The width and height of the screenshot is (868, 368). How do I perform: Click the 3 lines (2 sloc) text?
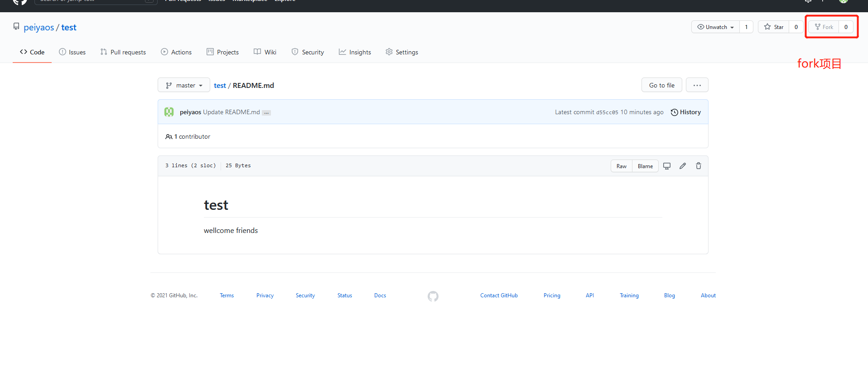(190, 165)
